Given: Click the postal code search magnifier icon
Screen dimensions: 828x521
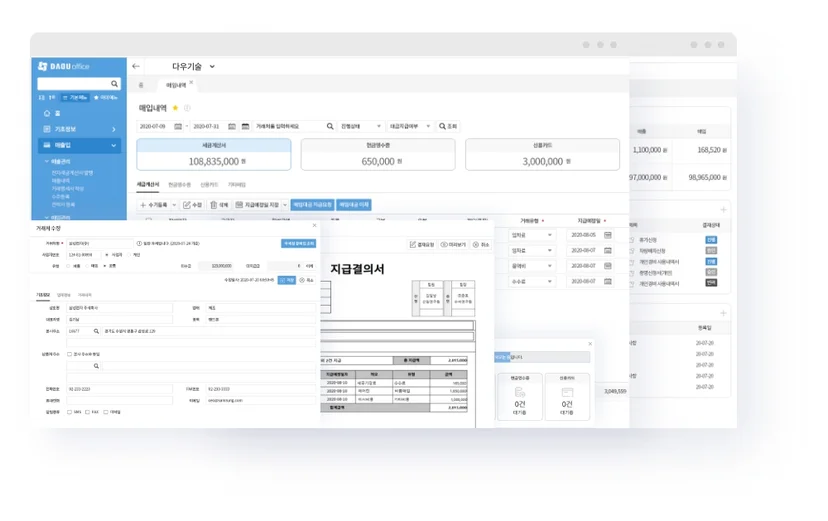Looking at the screenshot, I should (x=96, y=331).
